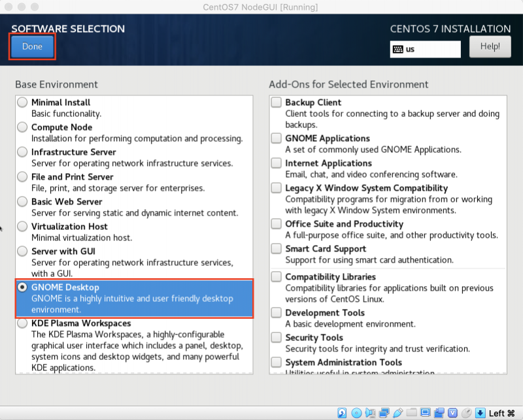The height and width of the screenshot is (420, 523).
Task: Choose Basic Web Server radio button
Action: pos(22,201)
